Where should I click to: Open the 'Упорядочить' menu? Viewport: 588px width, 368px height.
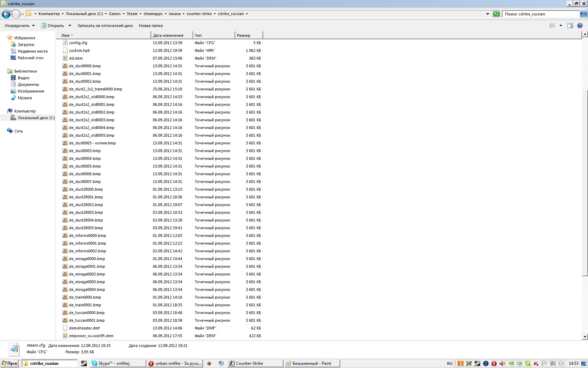point(20,26)
